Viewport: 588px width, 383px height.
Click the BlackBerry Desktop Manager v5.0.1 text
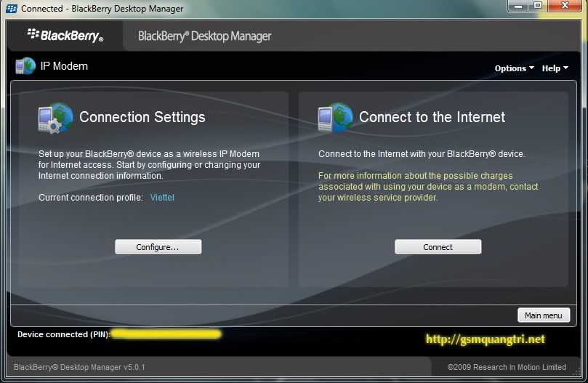(x=79, y=367)
